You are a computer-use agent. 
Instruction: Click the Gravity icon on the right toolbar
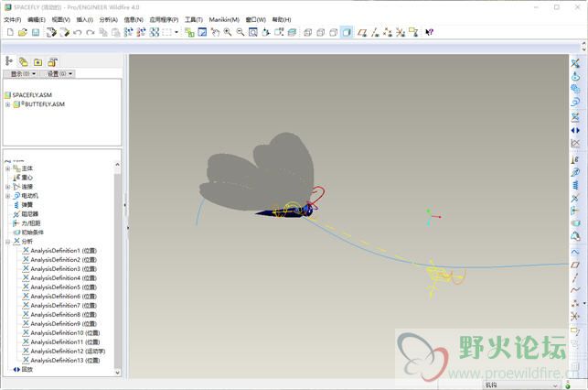click(x=575, y=160)
